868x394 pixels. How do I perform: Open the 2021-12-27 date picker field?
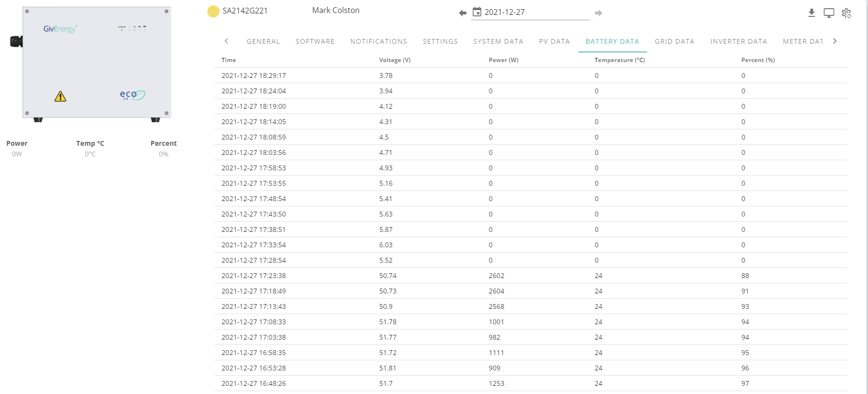tap(530, 13)
